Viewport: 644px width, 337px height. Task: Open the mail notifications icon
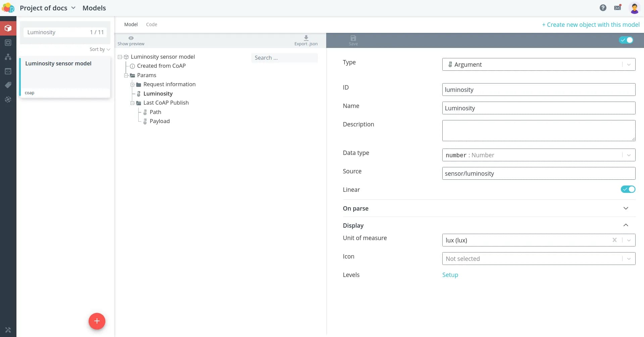[x=617, y=8]
